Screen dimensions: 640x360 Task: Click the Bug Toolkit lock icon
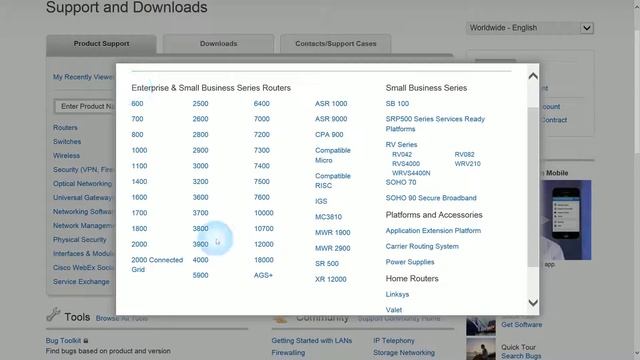(86, 340)
